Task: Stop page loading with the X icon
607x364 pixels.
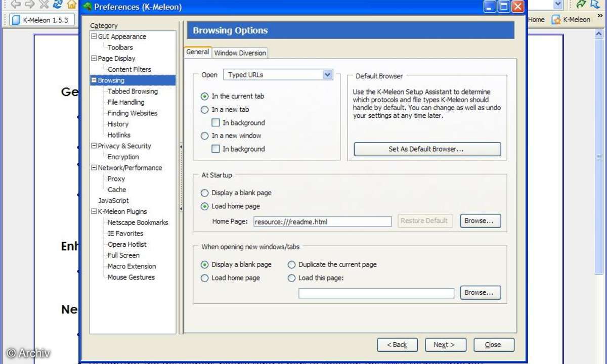Action: [x=44, y=5]
